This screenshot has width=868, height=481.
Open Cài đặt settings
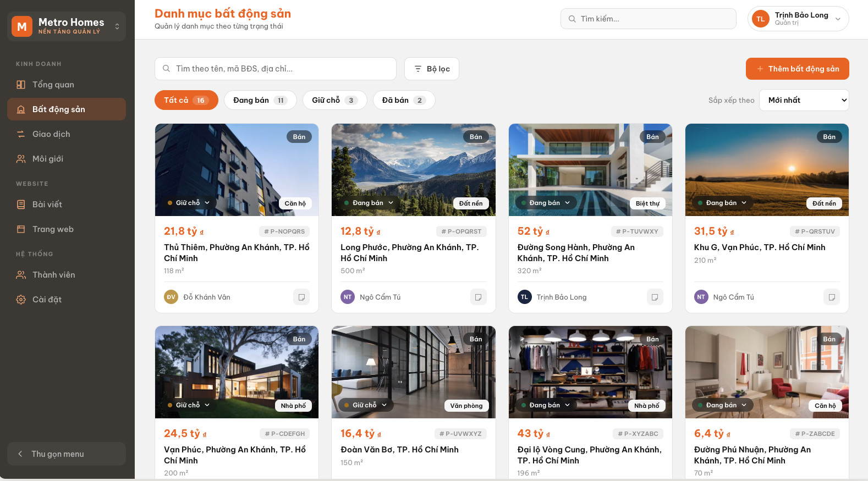tap(67, 300)
